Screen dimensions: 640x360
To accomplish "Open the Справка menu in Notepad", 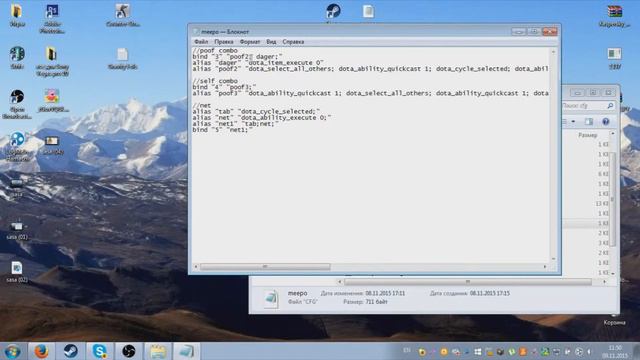I will click(x=293, y=42).
